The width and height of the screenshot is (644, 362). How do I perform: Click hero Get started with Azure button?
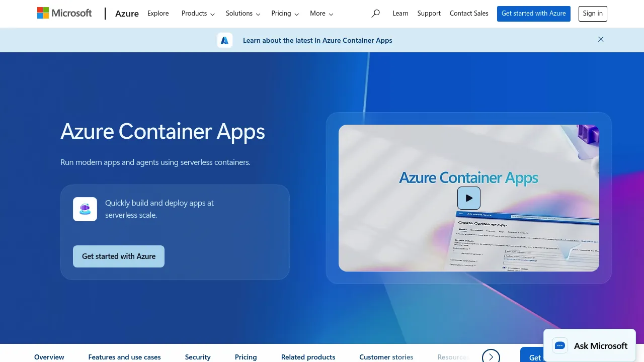119,256
